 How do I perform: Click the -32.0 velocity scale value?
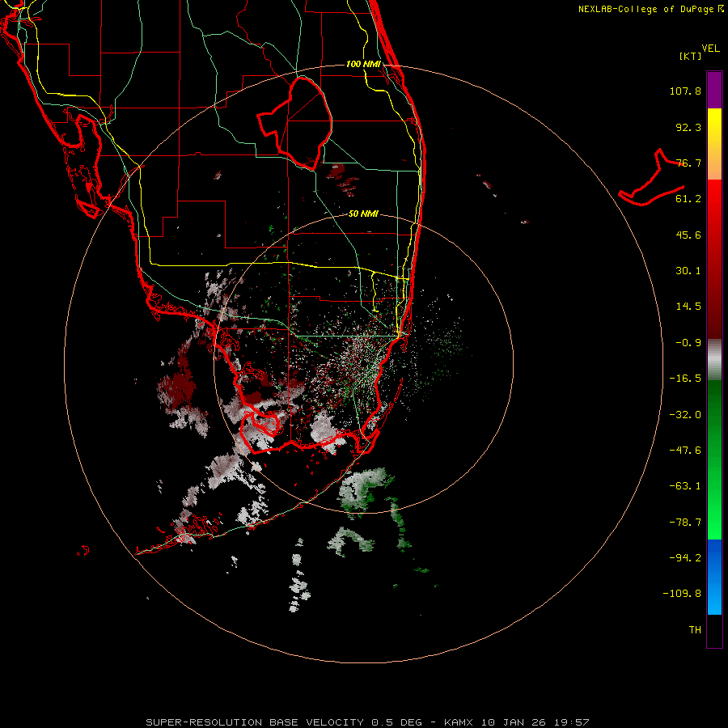click(x=685, y=415)
